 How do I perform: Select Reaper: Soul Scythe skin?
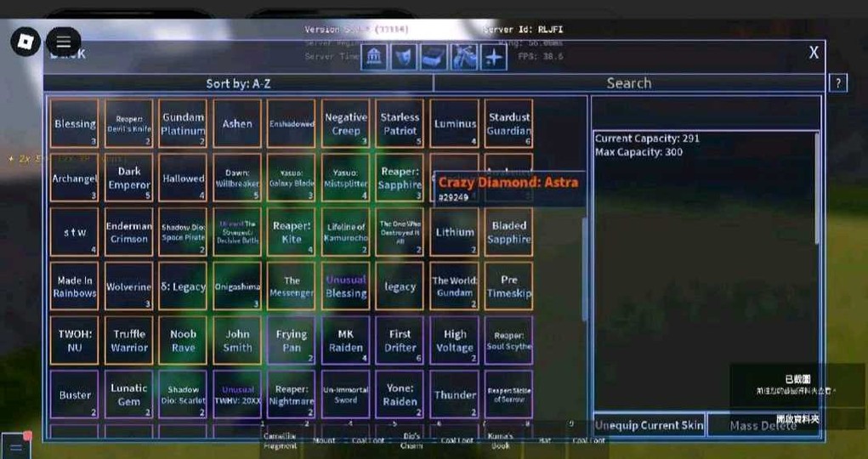508,341
